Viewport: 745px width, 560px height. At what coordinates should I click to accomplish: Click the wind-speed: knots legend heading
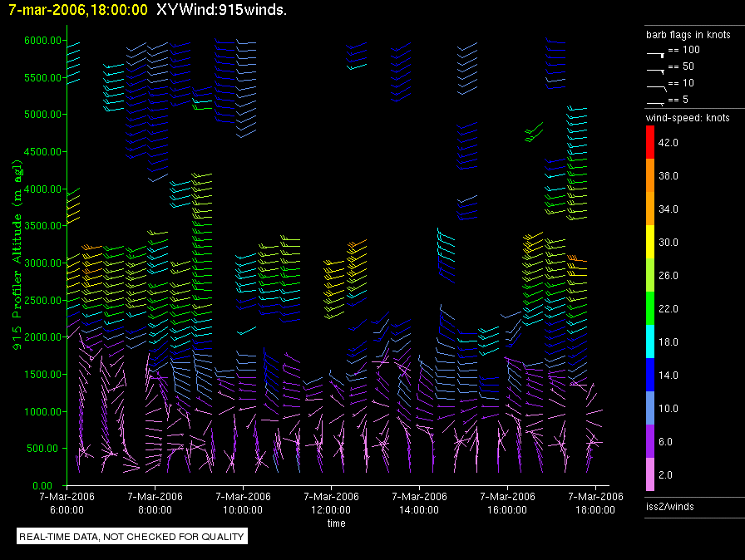click(688, 118)
